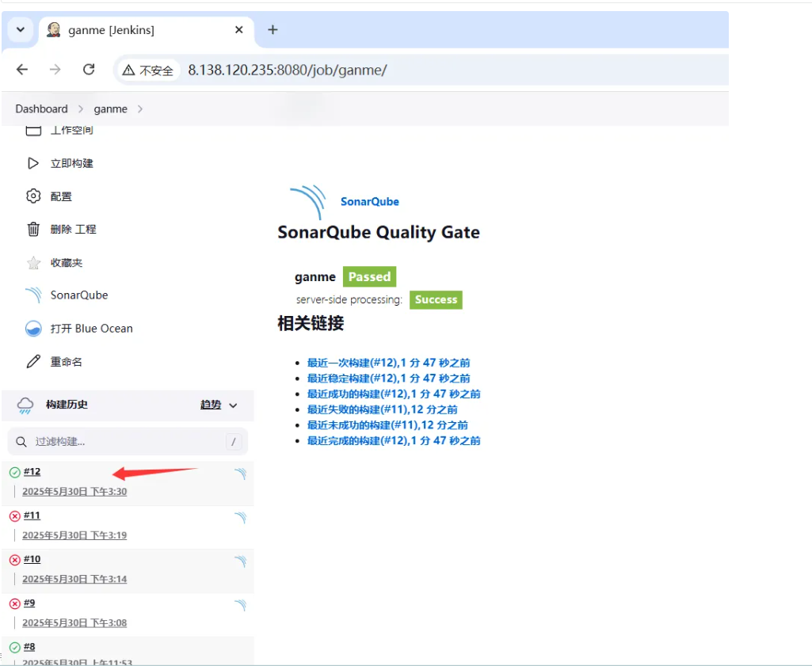Open a new browser tab

pos(273,29)
